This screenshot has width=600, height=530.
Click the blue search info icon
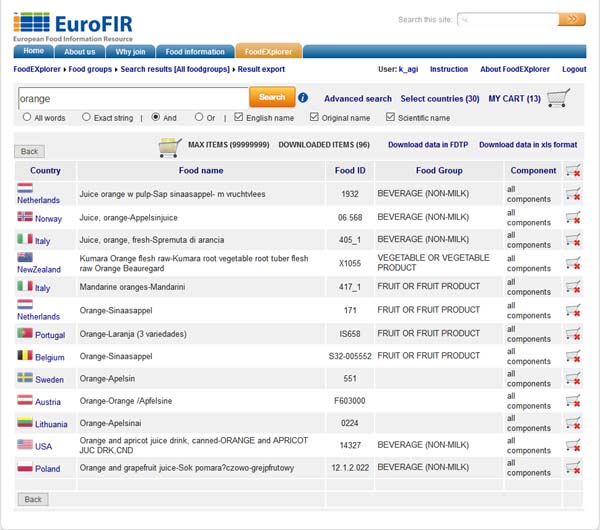tap(303, 98)
